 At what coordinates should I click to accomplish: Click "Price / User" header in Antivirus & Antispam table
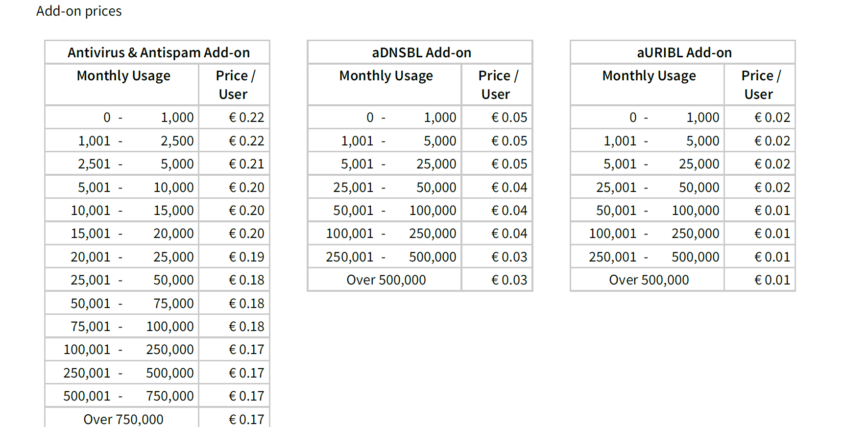tap(235, 85)
